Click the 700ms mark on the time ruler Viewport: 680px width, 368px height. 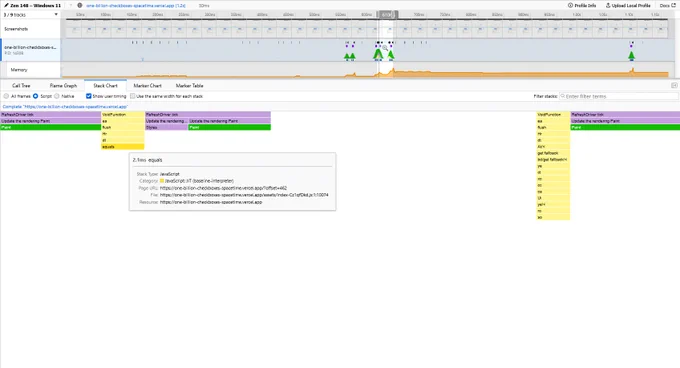418,15
